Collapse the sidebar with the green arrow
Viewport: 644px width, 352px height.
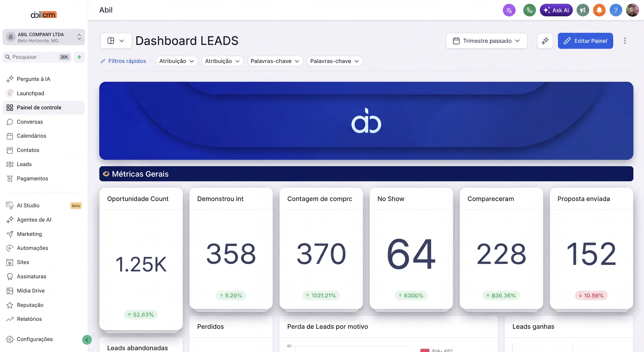[x=87, y=340]
